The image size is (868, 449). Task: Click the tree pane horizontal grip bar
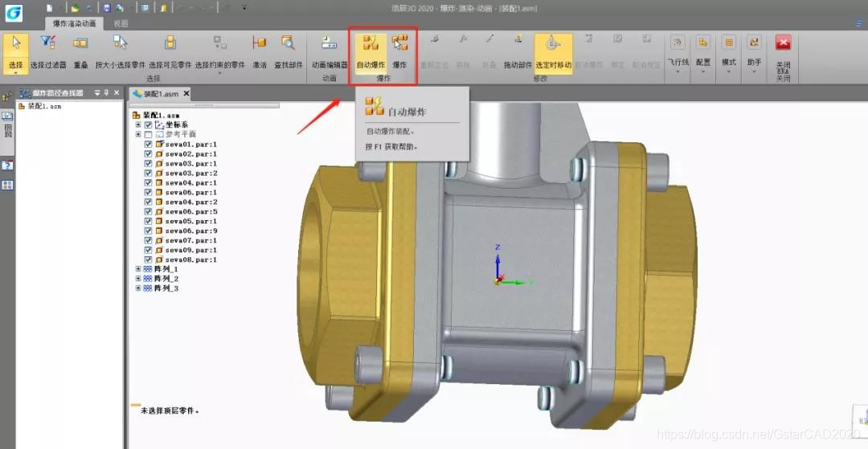(203, 104)
